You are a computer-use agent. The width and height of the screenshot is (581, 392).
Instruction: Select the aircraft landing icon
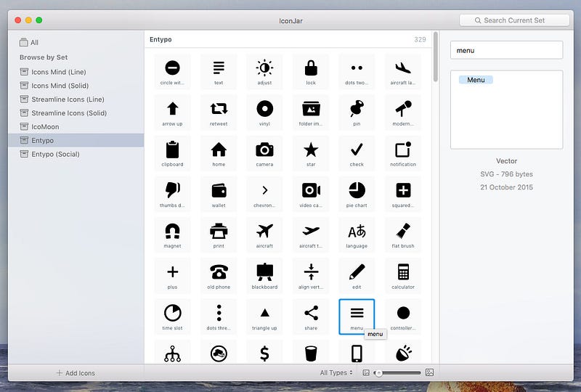(x=403, y=71)
